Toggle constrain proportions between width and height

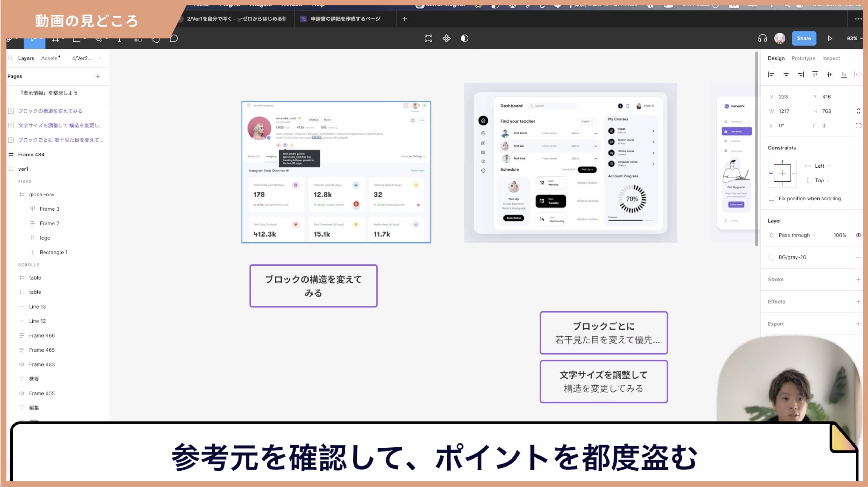(x=859, y=111)
